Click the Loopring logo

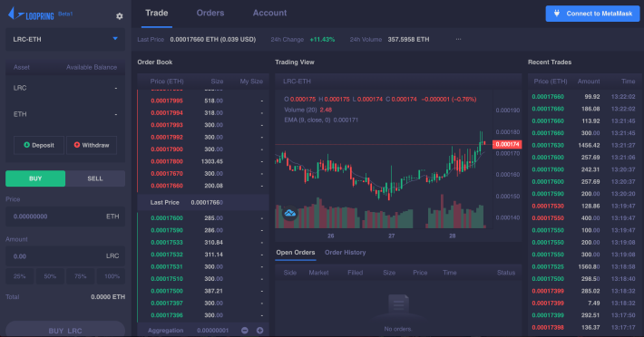(31, 14)
